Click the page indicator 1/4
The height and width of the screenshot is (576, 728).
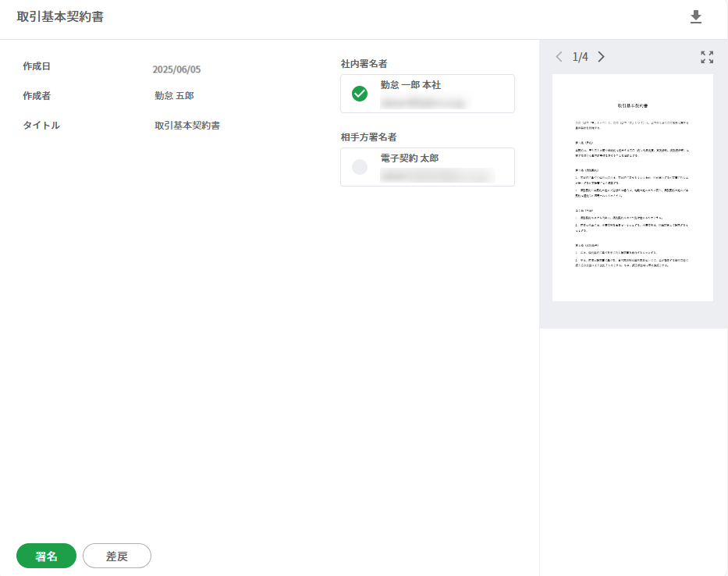[580, 57]
